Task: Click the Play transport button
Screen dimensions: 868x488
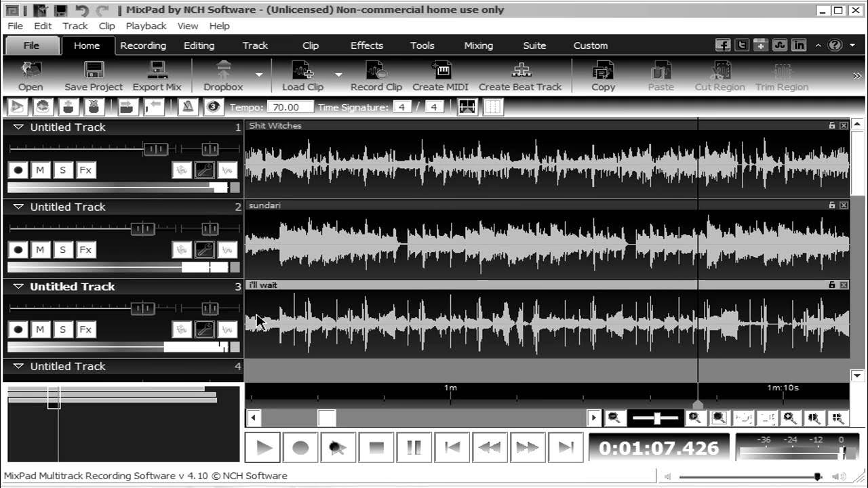Action: pyautogui.click(x=264, y=447)
